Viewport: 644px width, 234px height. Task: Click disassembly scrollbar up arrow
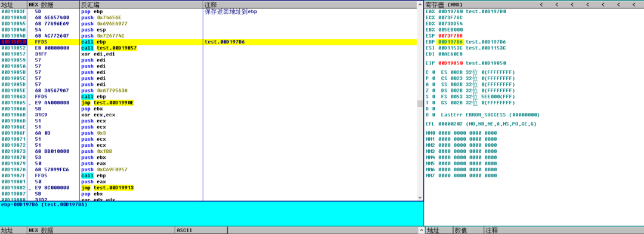pyautogui.click(x=420, y=5)
